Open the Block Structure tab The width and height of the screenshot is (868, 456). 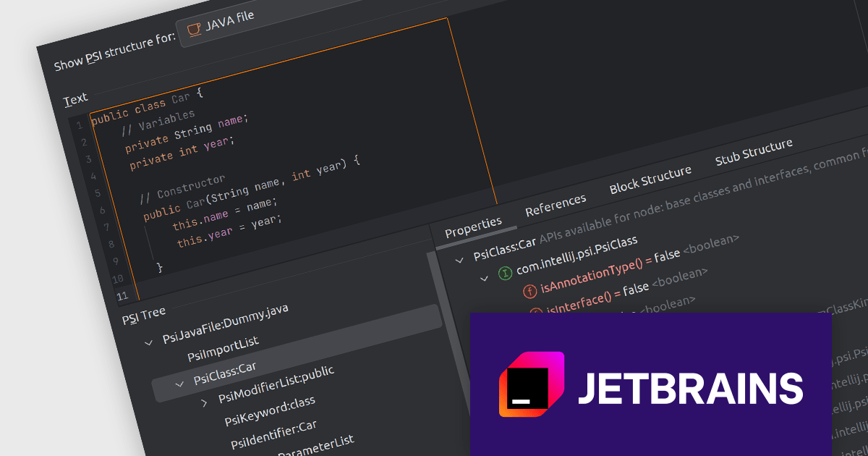coord(650,179)
